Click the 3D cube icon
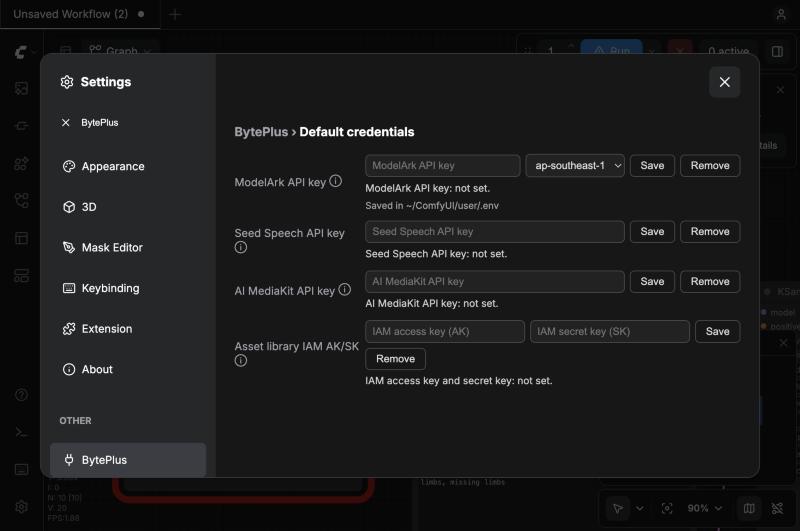This screenshot has height=531, width=800. [69, 207]
